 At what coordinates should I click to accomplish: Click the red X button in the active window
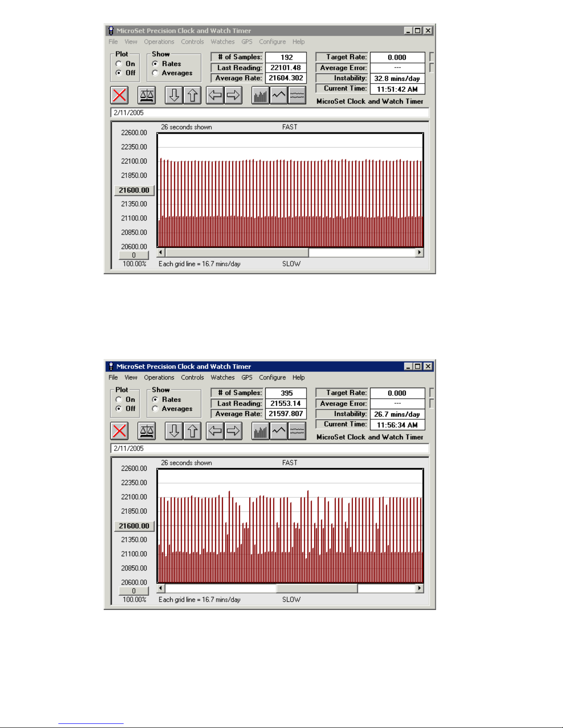tap(119, 431)
